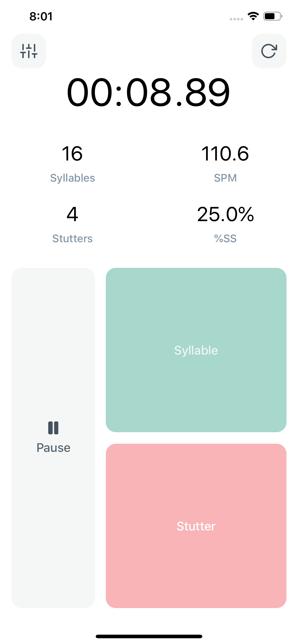Screen dimensions: 298x644
Task: Tap the syllable count number 16
Action: click(x=72, y=154)
